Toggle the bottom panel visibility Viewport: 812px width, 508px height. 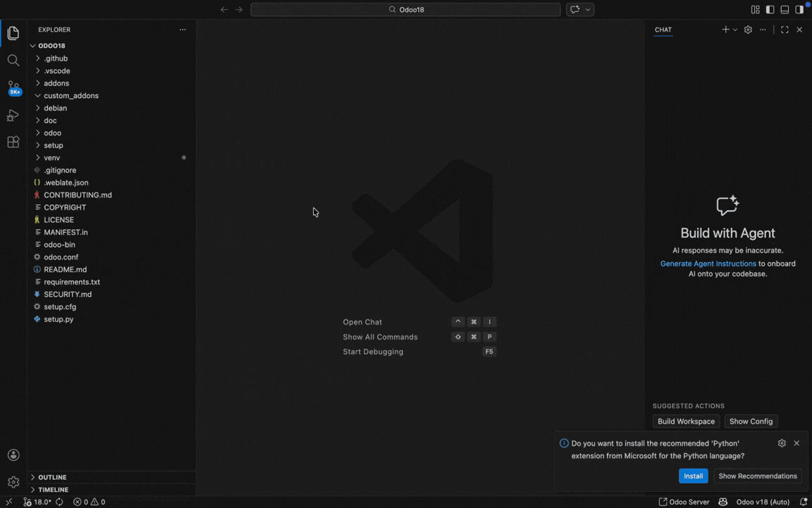point(785,9)
